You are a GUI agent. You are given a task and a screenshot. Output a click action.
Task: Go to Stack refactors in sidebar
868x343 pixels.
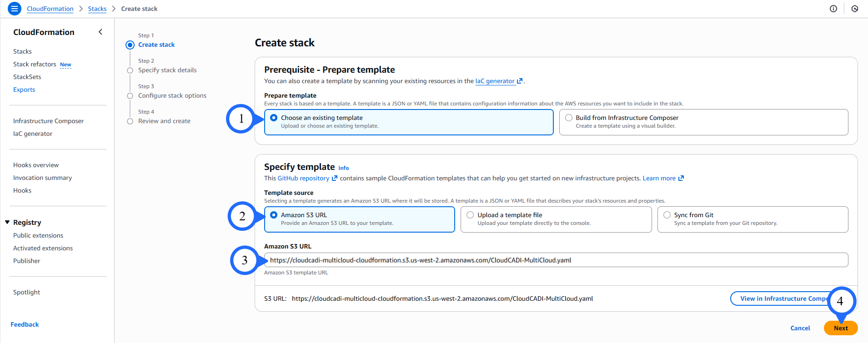coord(35,64)
